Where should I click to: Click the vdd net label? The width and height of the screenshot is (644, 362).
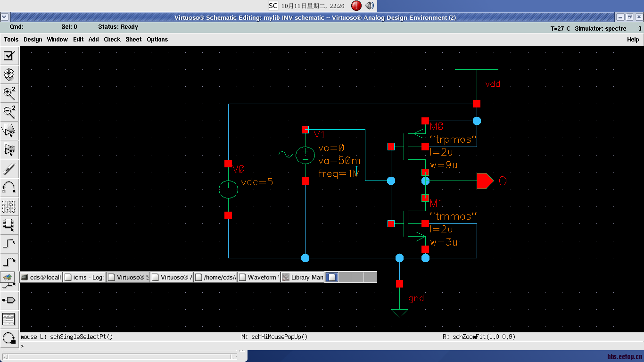pos(493,84)
